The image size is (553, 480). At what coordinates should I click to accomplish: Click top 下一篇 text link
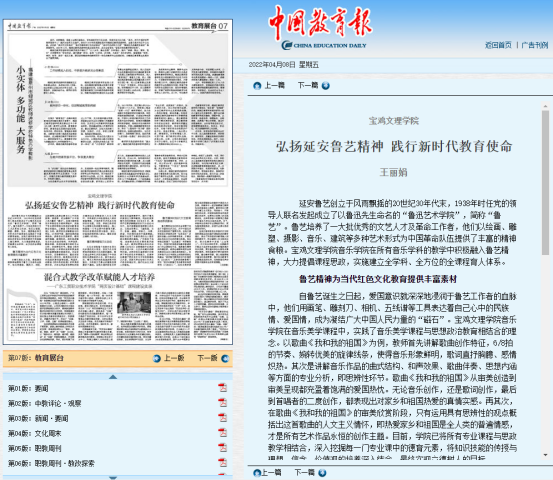point(308,85)
